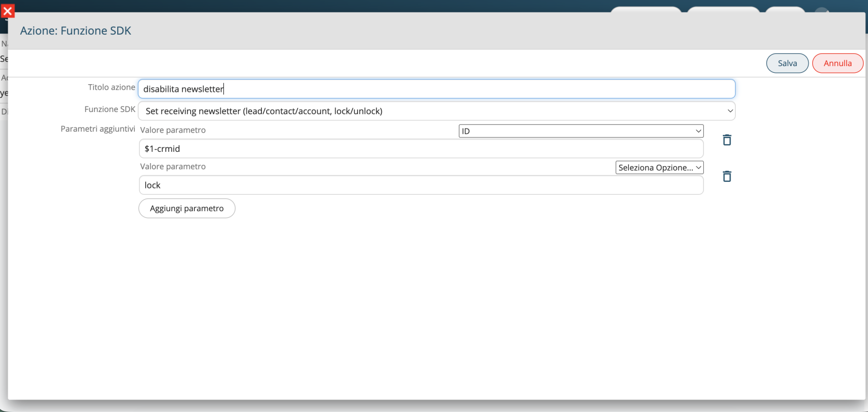Viewport: 868px width, 412px height.
Task: Click the Parametri aggiuntivi label
Action: click(98, 129)
